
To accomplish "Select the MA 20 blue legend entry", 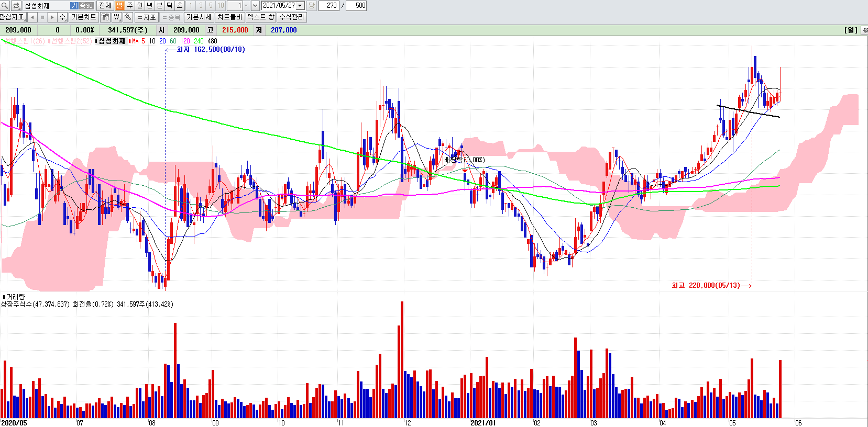I will pos(162,41).
